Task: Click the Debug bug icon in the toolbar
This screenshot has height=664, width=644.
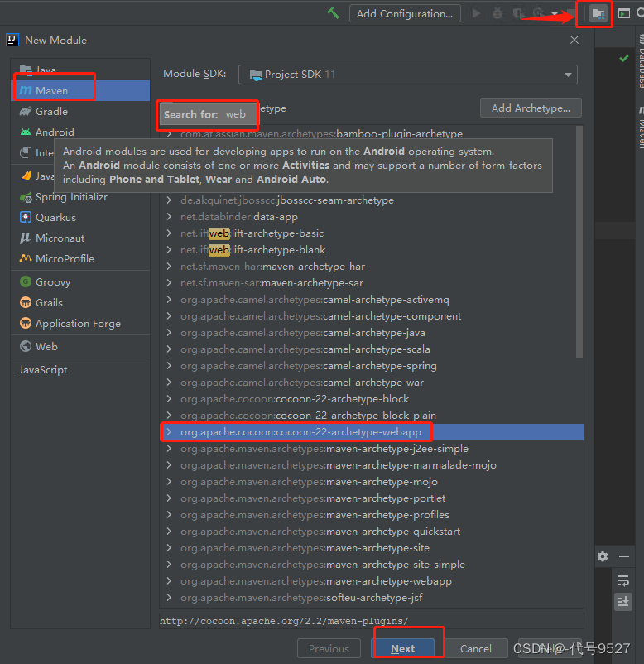Action: tap(497, 13)
